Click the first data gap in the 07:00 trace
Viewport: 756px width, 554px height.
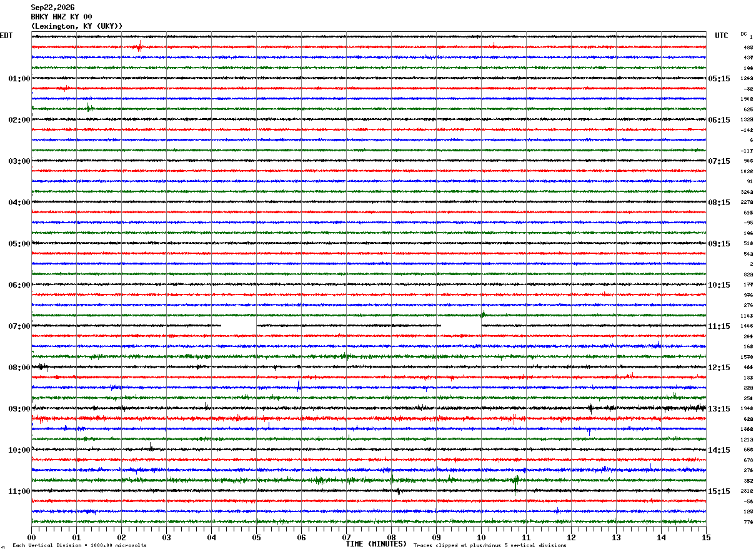point(239,326)
